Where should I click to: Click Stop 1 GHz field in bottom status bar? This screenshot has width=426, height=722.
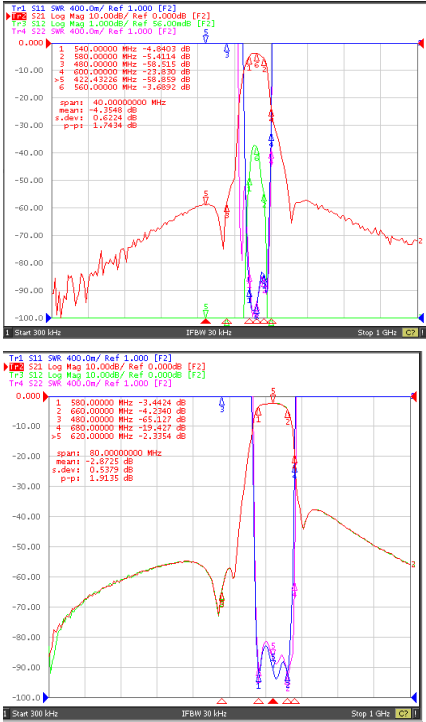point(372,713)
